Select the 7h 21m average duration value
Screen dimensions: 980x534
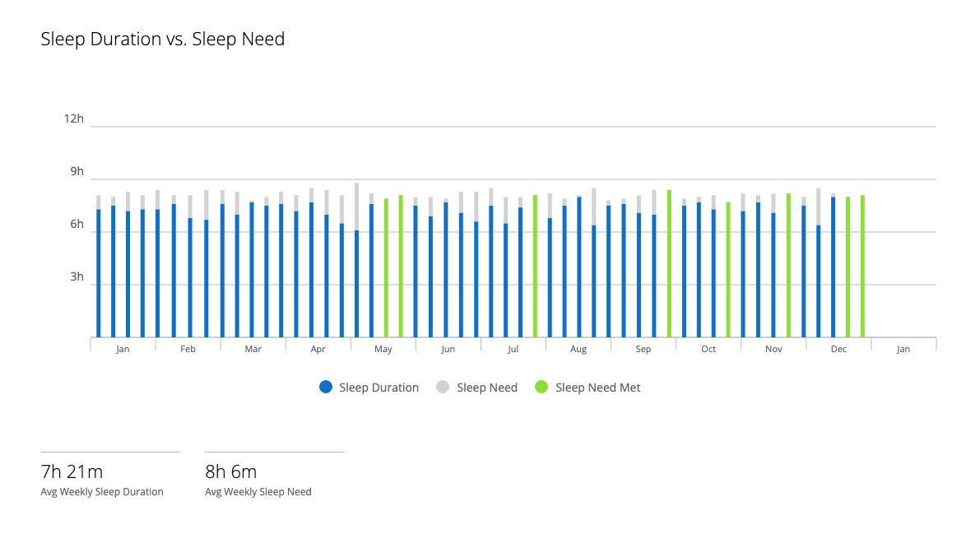[72, 472]
